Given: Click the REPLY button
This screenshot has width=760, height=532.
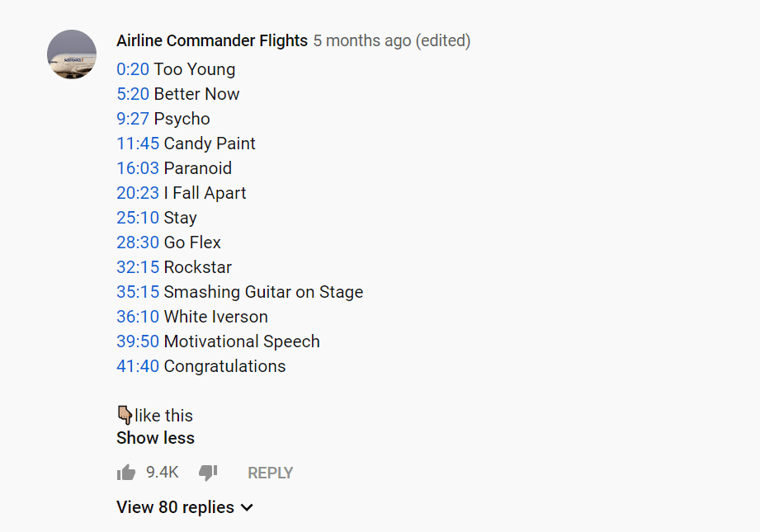Looking at the screenshot, I should coord(270,473).
